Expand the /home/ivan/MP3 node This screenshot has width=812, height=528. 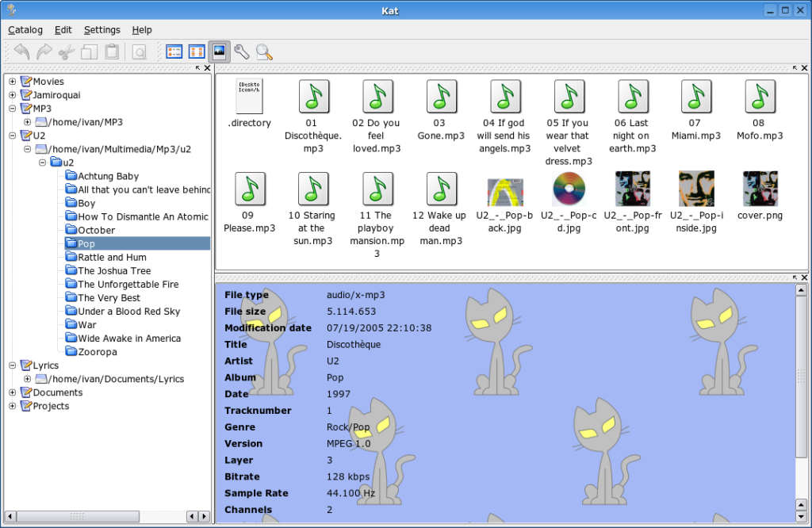pyautogui.click(x=28, y=122)
